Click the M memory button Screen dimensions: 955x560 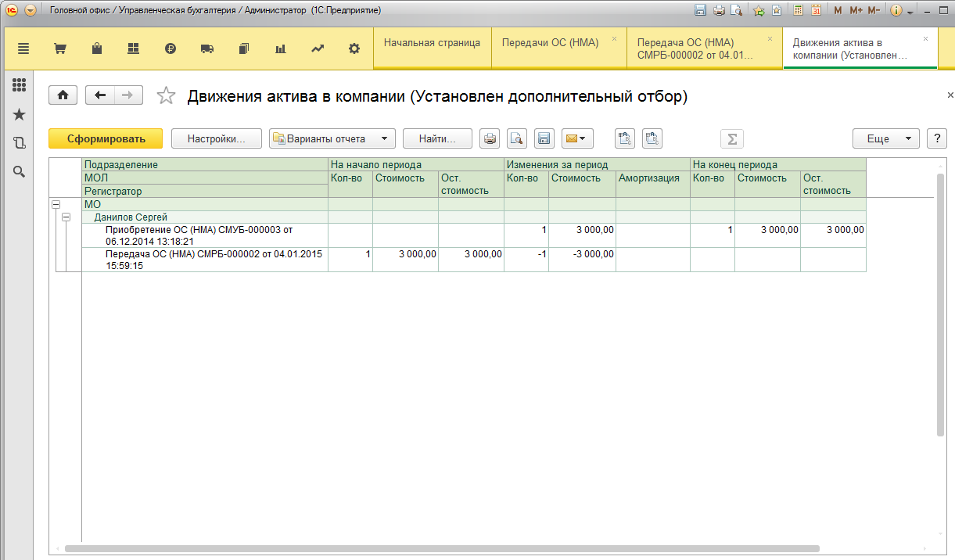point(838,10)
